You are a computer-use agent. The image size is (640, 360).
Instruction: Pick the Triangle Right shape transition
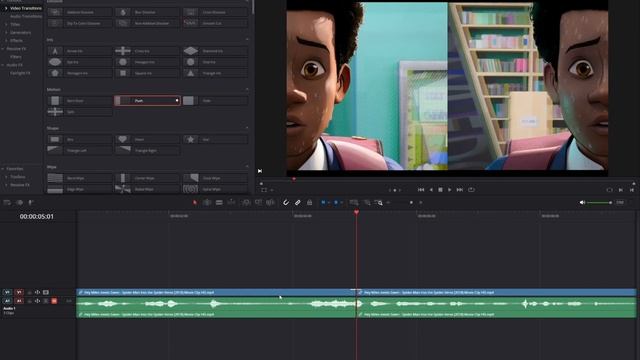[x=147, y=150]
